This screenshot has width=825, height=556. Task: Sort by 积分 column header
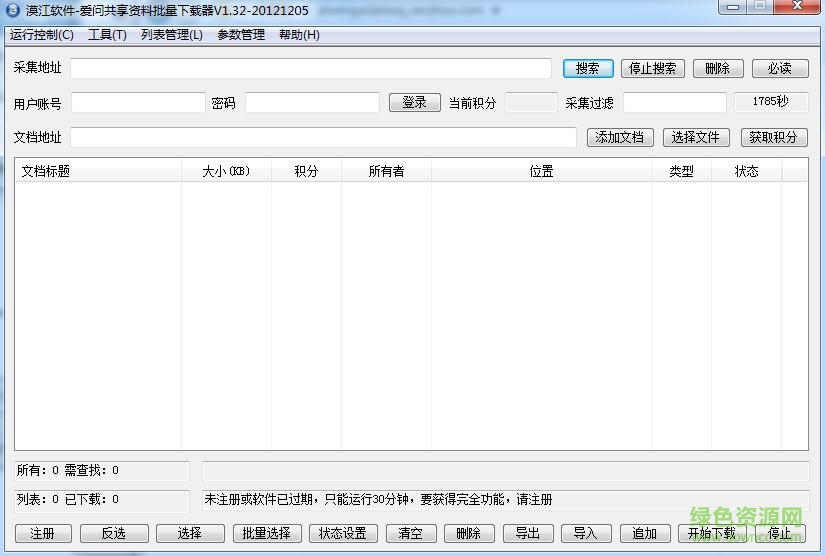[306, 171]
